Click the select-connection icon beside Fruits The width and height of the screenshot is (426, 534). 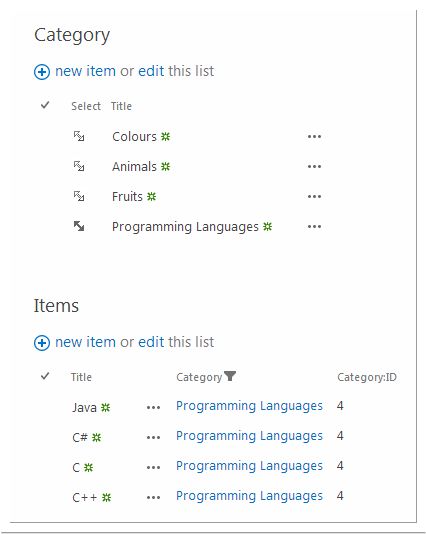79,196
